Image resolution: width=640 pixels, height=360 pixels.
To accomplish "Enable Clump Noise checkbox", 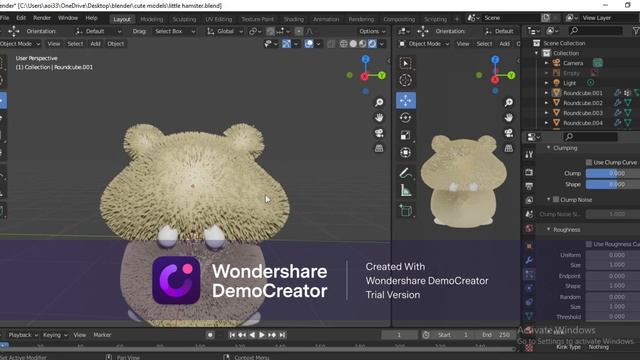I will 556,200.
